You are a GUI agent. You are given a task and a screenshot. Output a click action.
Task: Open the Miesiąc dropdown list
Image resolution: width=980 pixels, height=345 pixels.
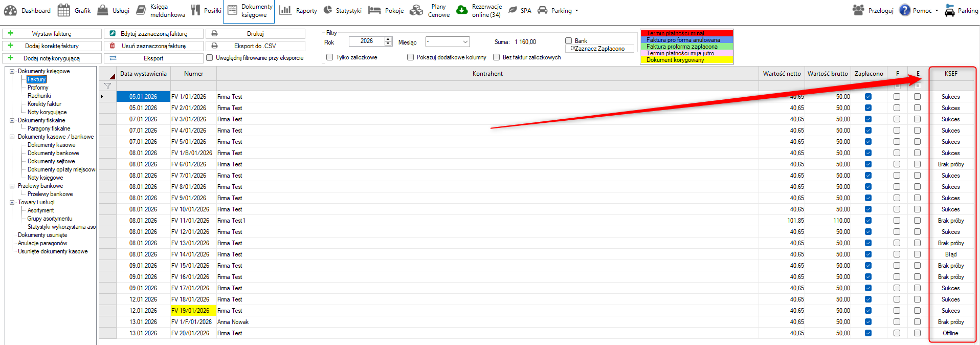pyautogui.click(x=465, y=42)
